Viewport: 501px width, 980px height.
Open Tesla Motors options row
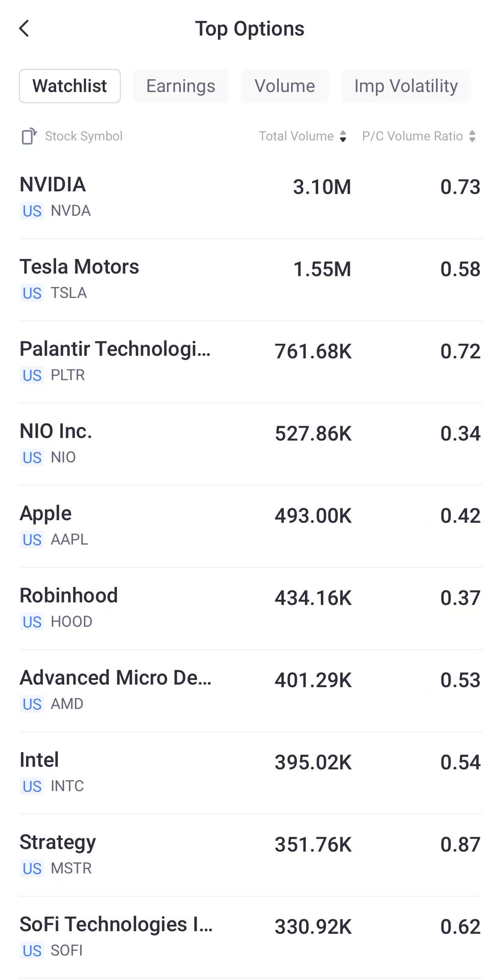coord(250,279)
